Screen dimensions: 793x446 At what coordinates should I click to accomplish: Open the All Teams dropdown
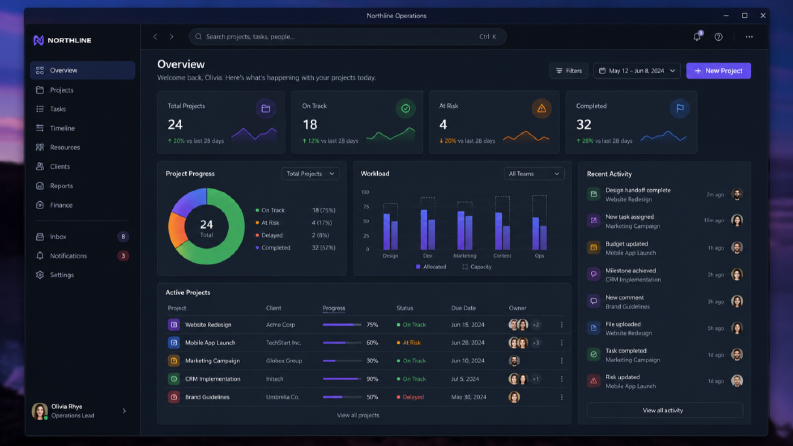(534, 173)
